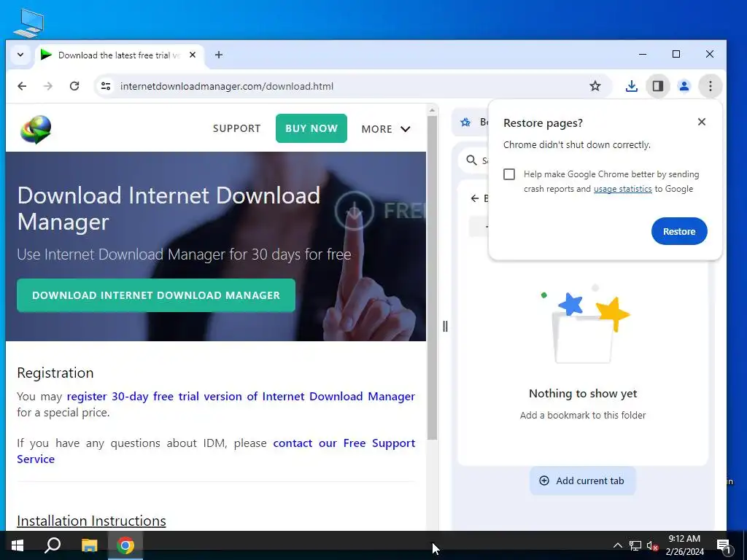747x560 pixels.
Task: Click the page vertical scrollbar
Action: click(x=432, y=278)
